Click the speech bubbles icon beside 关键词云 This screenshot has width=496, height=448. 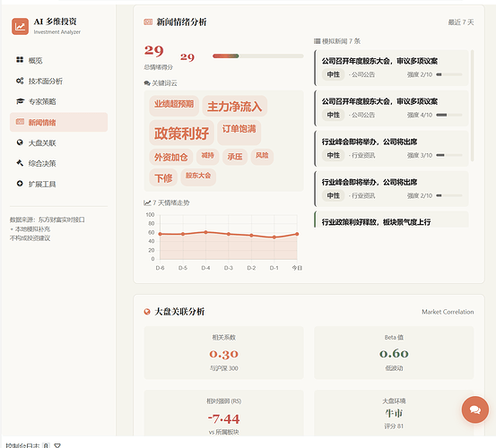(147, 83)
